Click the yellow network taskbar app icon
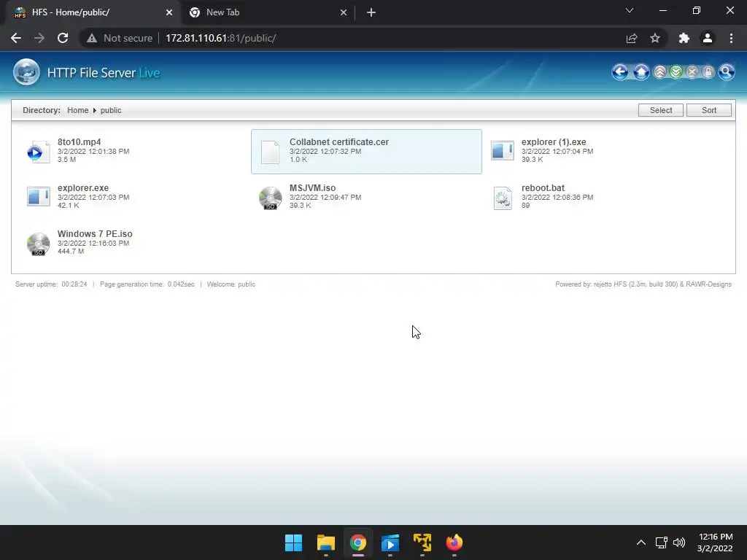 coord(422,542)
